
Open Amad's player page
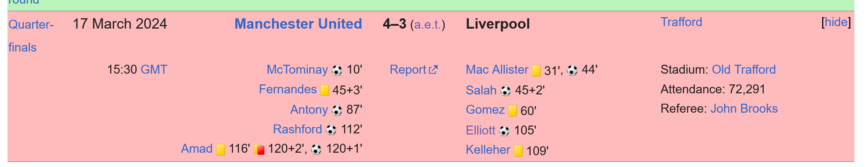point(197,148)
